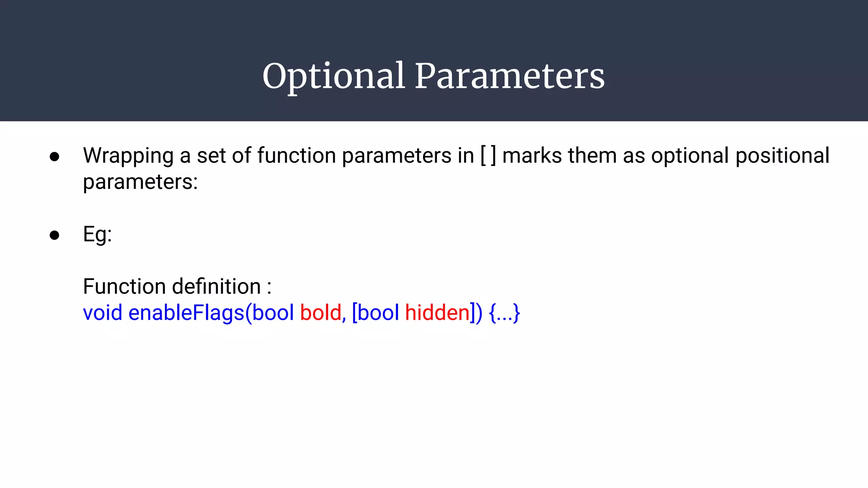Click the words "optional positional"
Viewport: 868px width, 488px height.
(740, 155)
